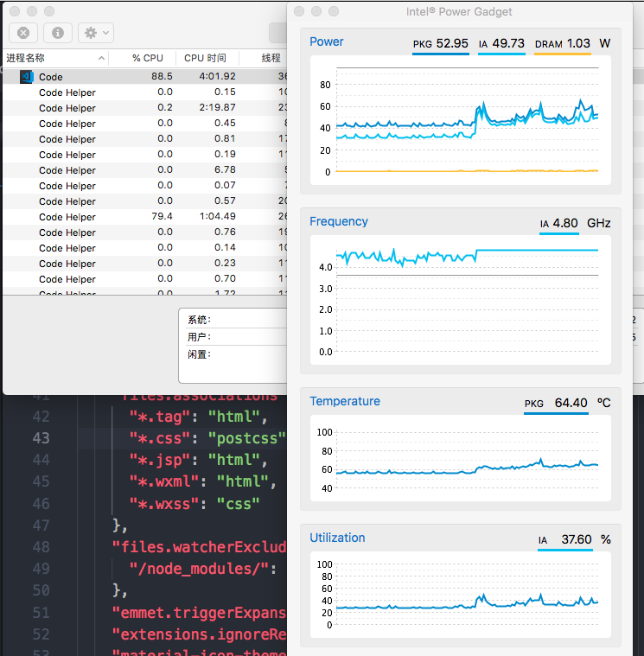Click editor line number 48
The height and width of the screenshot is (656, 644).
pyautogui.click(x=41, y=547)
